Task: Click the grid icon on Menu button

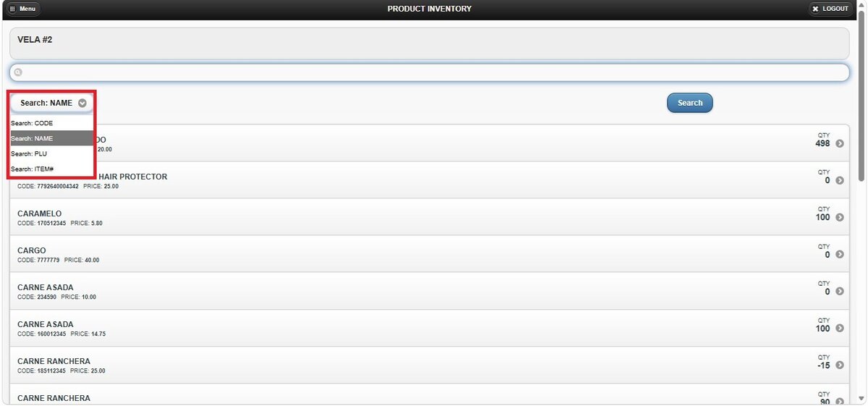Action: (x=13, y=9)
